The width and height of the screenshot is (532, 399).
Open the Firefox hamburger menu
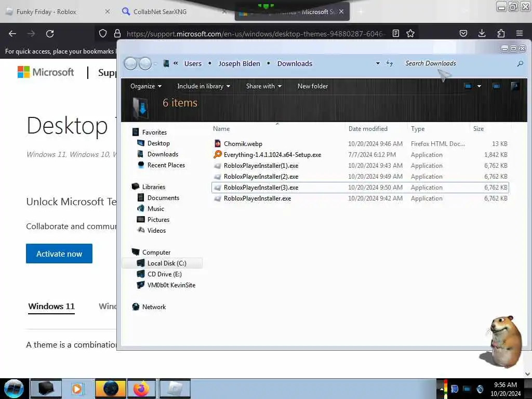click(x=520, y=33)
